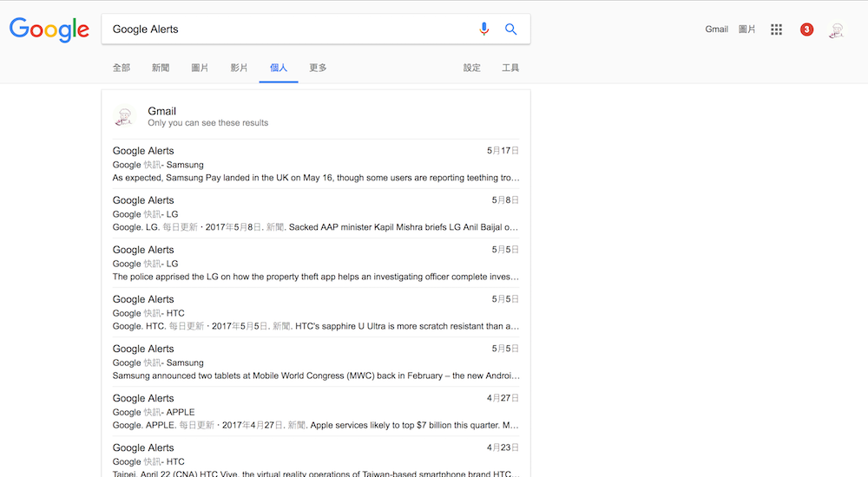Click the Google logo

(x=49, y=29)
